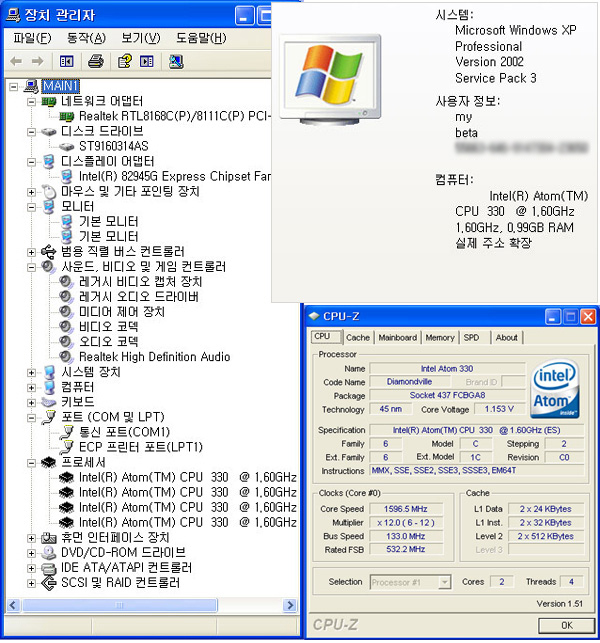Click the legacy video capture device icon

pos(66,282)
